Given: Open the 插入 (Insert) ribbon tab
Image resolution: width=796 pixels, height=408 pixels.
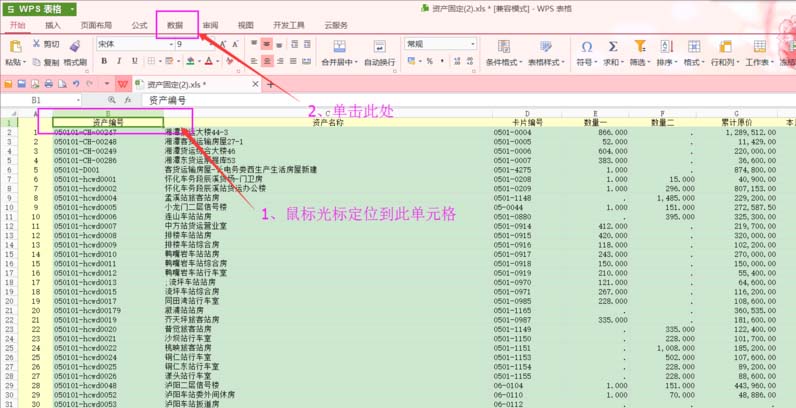Looking at the screenshot, I should point(52,25).
